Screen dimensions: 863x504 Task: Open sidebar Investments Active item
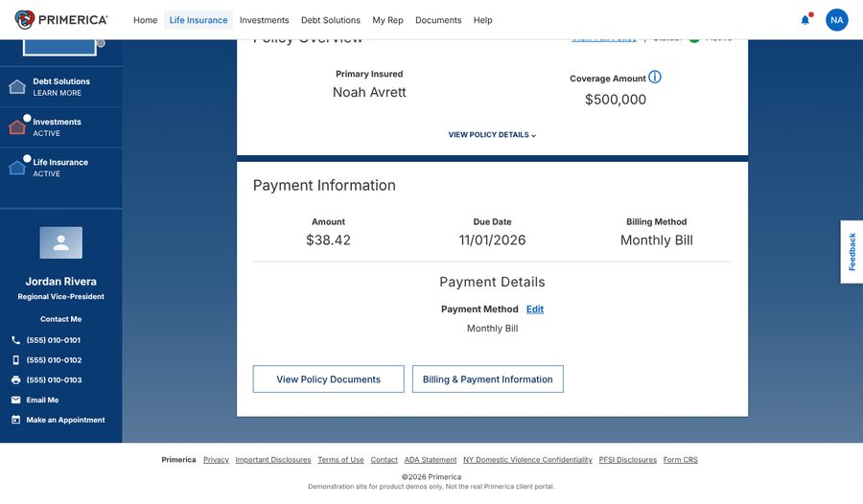[x=61, y=127]
